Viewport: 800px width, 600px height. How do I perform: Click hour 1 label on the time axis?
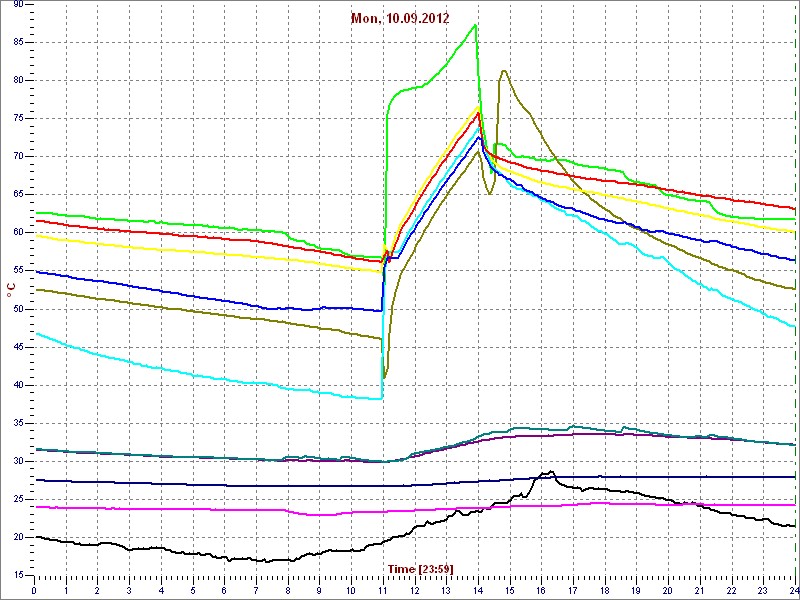66,591
